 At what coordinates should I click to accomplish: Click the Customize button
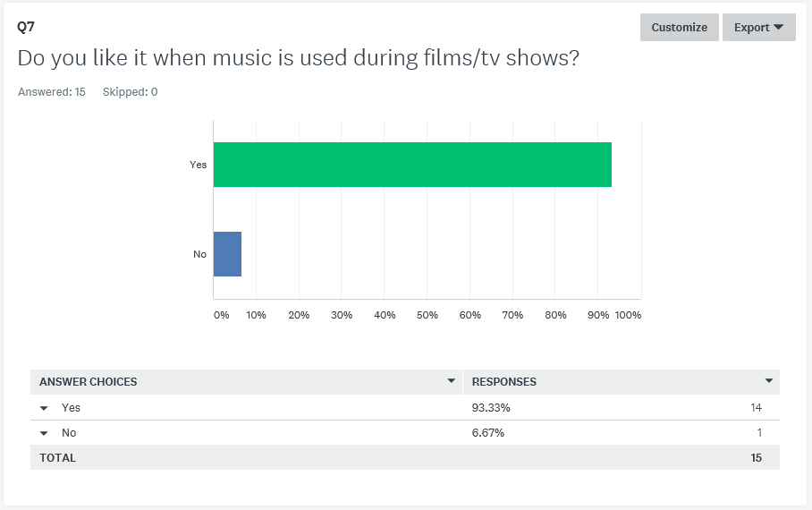[679, 28]
